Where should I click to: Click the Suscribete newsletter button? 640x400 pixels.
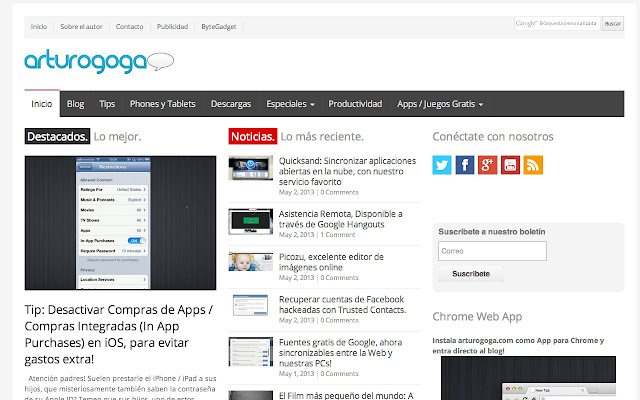[x=471, y=274]
